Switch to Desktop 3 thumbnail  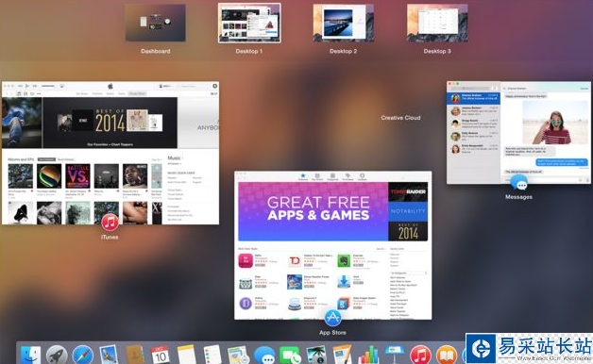(437, 23)
